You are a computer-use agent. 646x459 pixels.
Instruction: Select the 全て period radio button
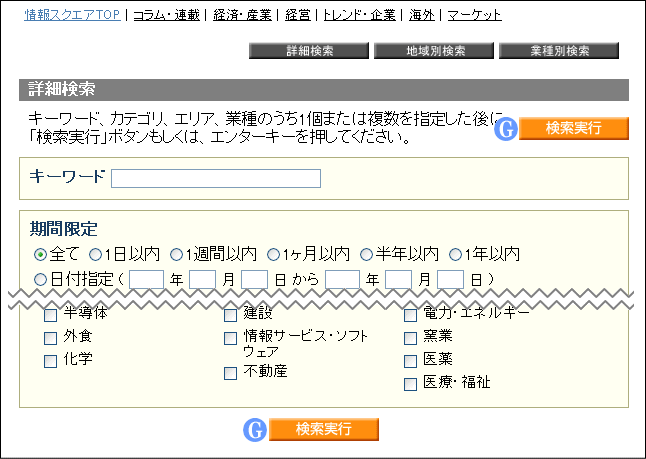pyautogui.click(x=40, y=255)
